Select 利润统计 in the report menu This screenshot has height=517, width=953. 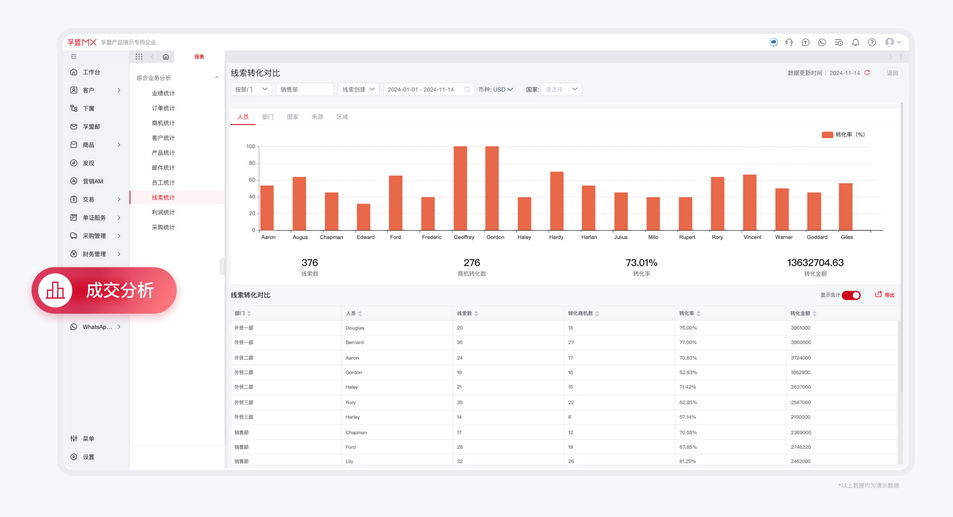tap(163, 212)
